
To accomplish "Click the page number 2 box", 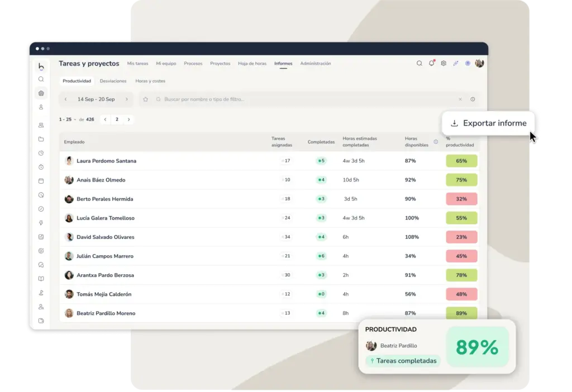I will pos(117,119).
